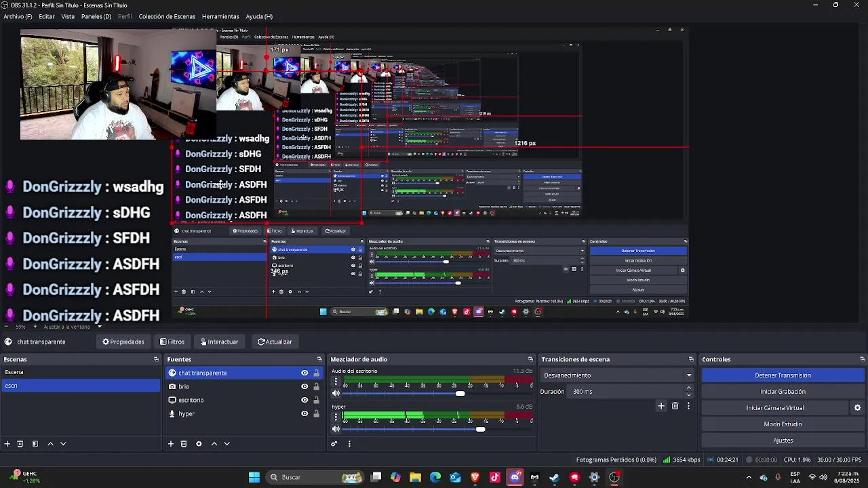Open Editar menu

point(47,16)
